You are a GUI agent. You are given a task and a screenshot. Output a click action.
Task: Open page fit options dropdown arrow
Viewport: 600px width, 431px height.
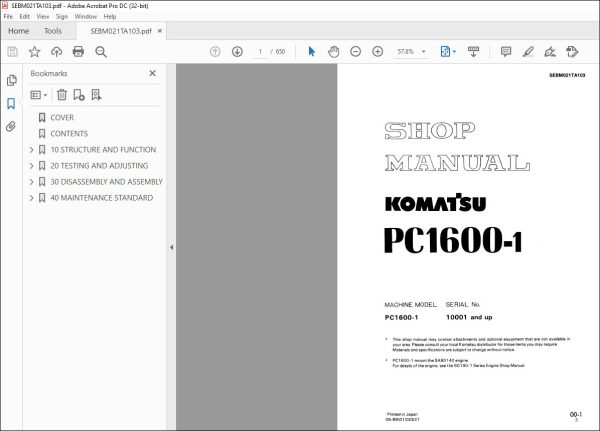click(x=454, y=51)
